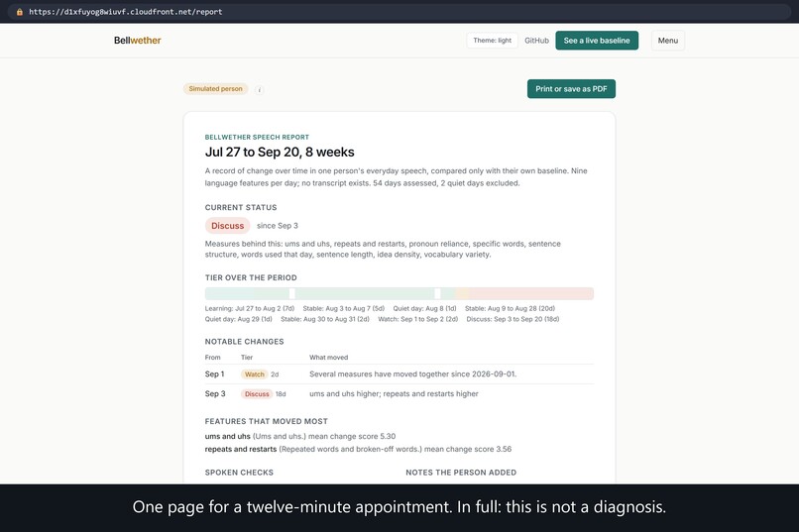799x532 pixels.
Task: Click legend 'Stable: Aug 3 to Aug 7 (5d)'
Action: point(343,308)
